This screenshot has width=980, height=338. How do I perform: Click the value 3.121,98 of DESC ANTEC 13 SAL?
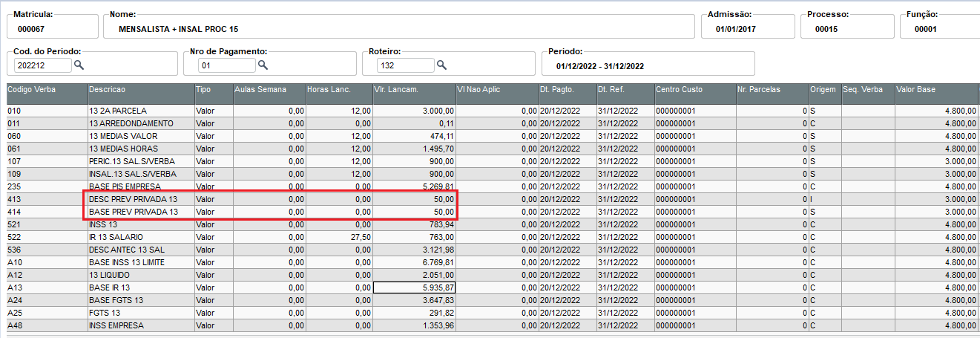(x=414, y=250)
